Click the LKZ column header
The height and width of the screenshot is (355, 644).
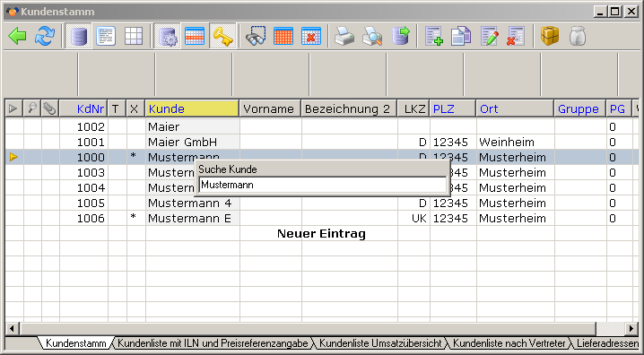(413, 108)
